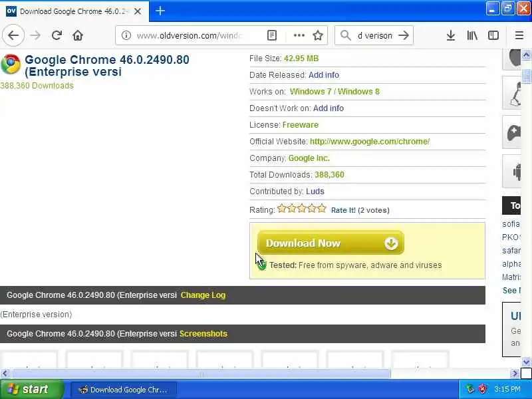Submit search with the arrow button
The image size is (532, 399).
coord(404,35)
